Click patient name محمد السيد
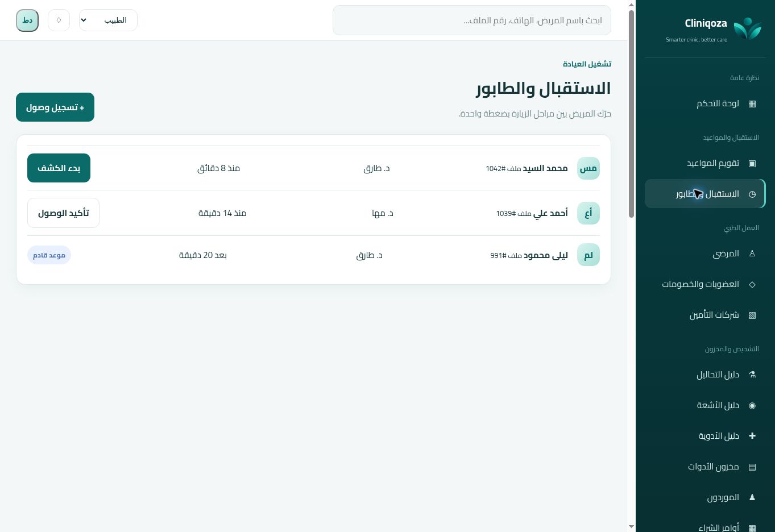Viewport: 775px width, 532px height. point(545,168)
